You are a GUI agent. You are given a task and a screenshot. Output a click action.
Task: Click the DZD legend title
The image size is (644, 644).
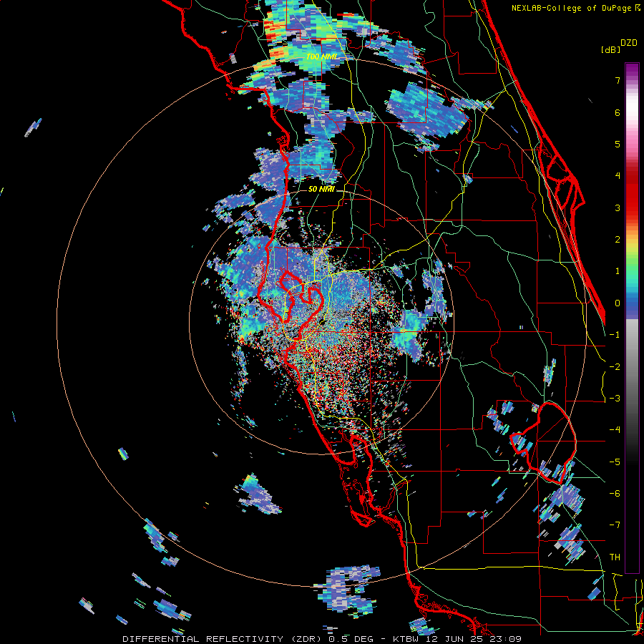[629, 43]
